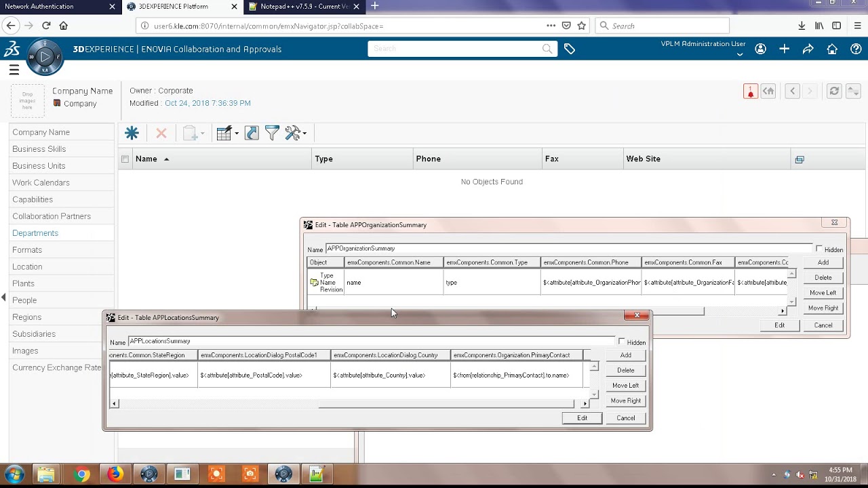Collapse the left panel with the black arrow
The width and height of the screenshot is (868, 488).
point(3,298)
